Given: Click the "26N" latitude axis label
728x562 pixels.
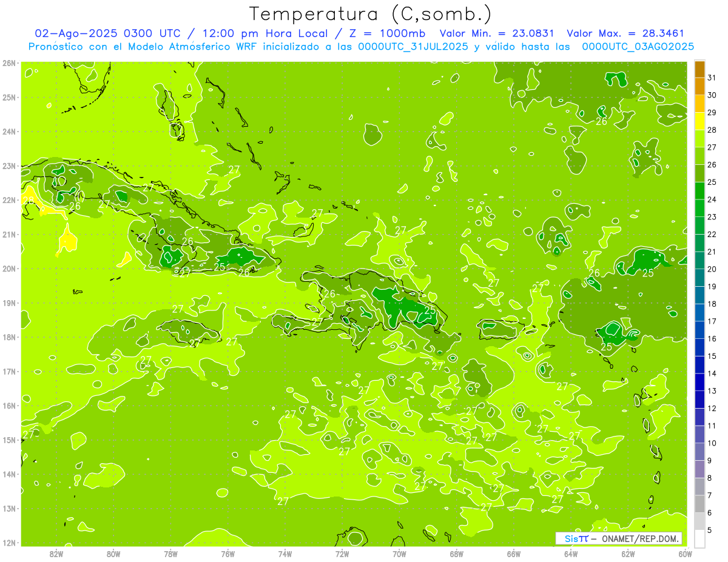Looking at the screenshot, I should point(9,63).
